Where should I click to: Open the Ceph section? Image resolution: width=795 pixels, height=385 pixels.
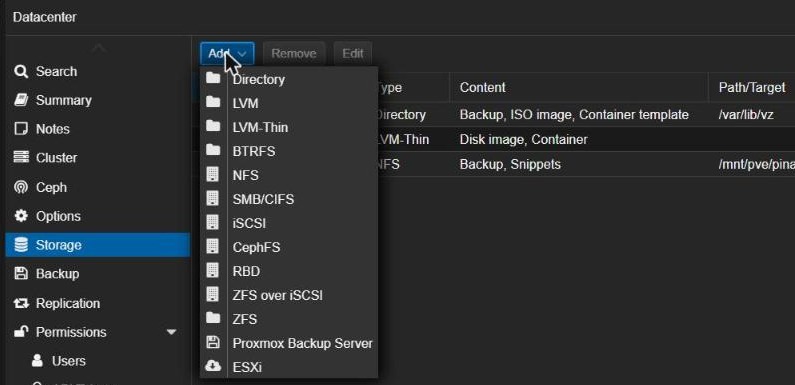pos(98,187)
